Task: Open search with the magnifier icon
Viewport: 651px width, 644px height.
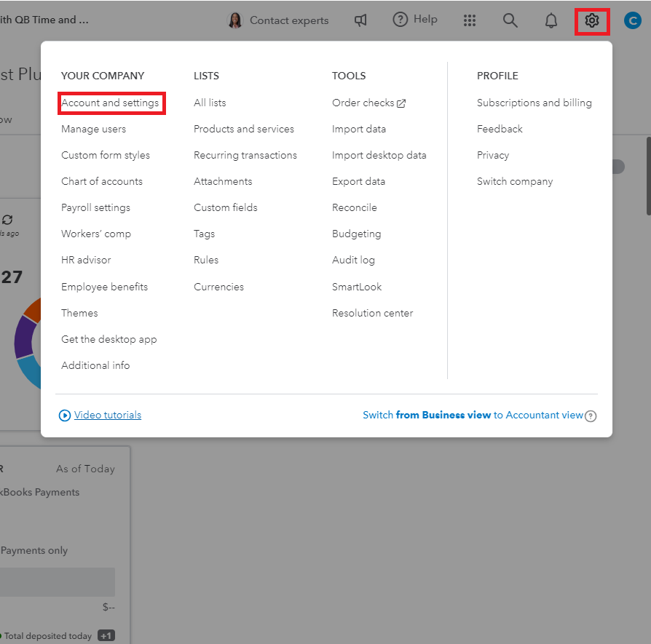Action: point(510,20)
